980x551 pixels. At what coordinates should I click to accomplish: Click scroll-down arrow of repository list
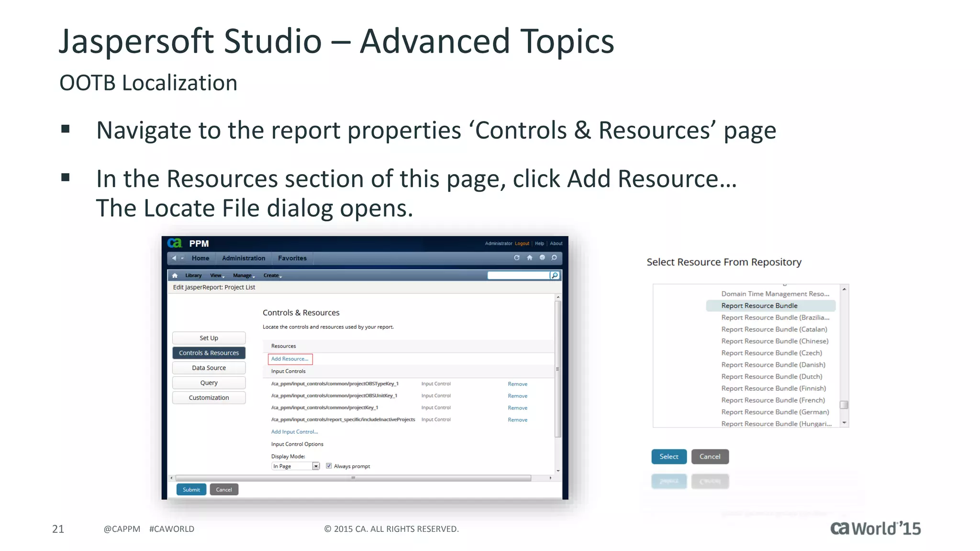click(x=844, y=423)
